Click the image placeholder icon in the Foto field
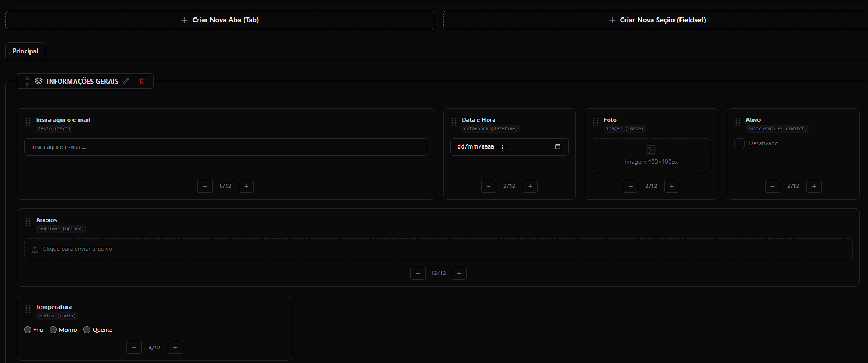 tap(651, 150)
